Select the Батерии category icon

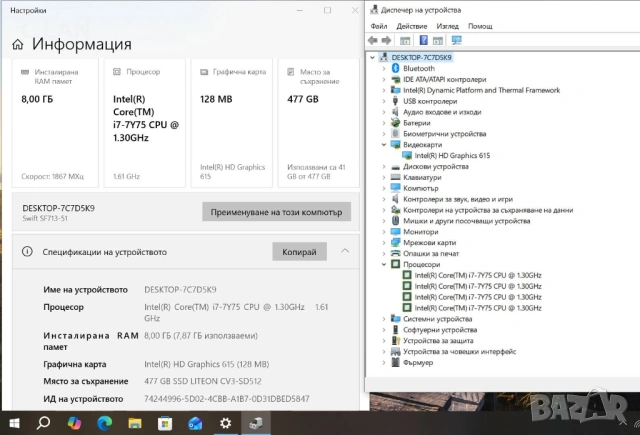(x=395, y=123)
